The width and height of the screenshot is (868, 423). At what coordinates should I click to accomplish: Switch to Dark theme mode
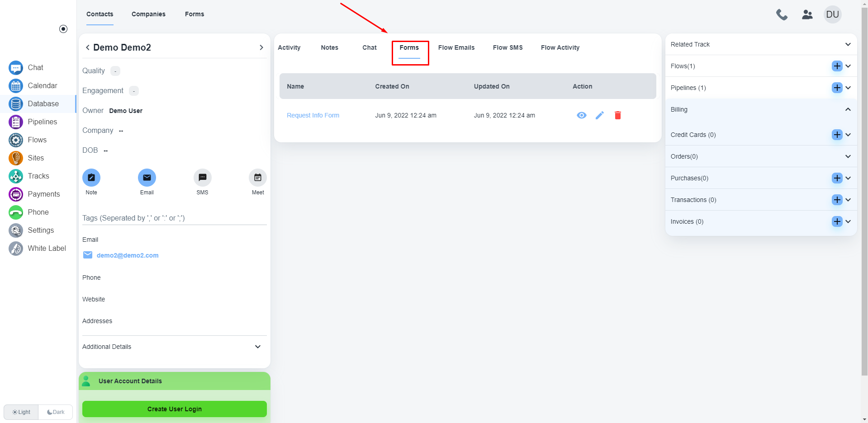click(x=56, y=412)
